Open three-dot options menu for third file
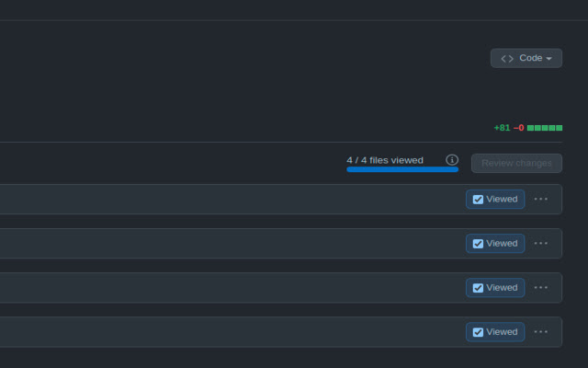Image resolution: width=588 pixels, height=368 pixels. click(541, 288)
